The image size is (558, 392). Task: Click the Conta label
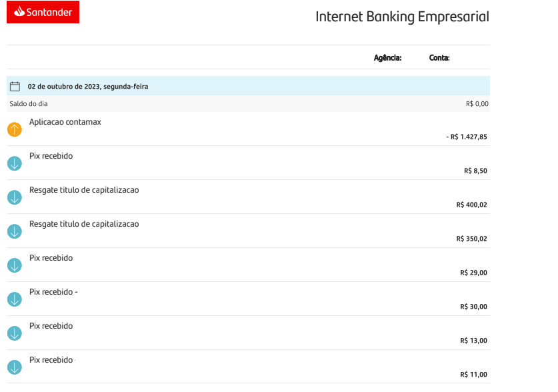point(439,57)
